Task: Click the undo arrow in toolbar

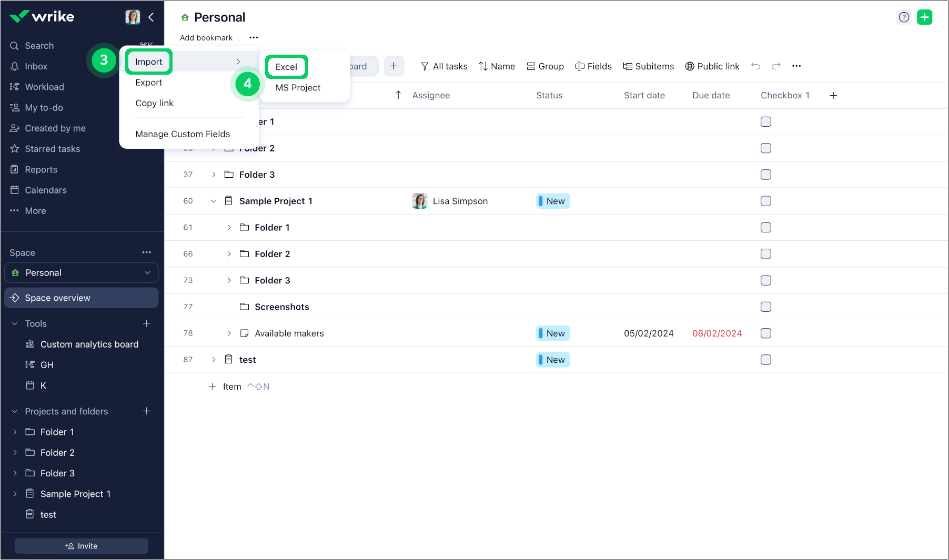Action: click(x=755, y=66)
